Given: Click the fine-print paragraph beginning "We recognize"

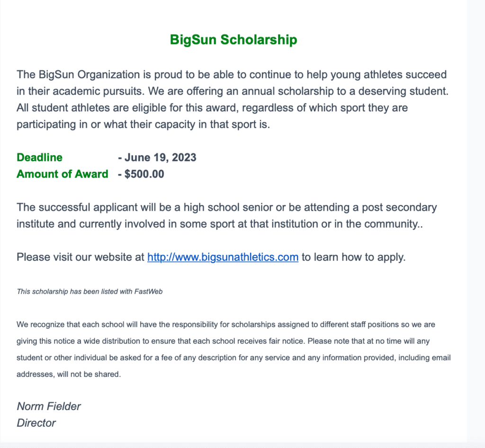Looking at the screenshot, I should click(x=234, y=349).
